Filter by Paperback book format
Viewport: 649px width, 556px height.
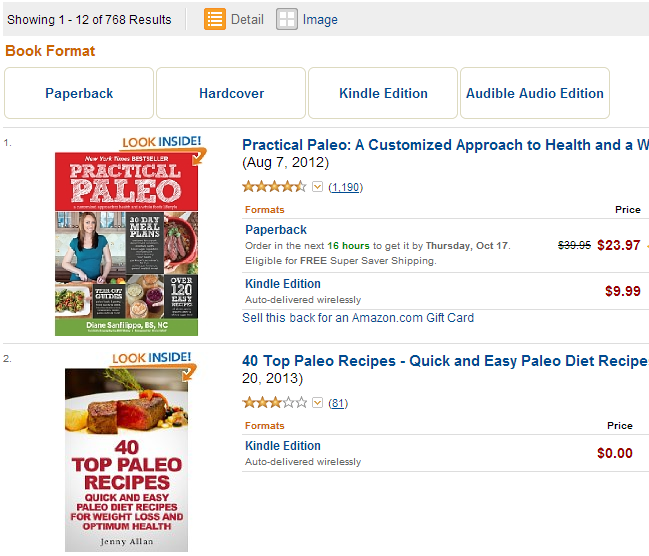[x=79, y=93]
